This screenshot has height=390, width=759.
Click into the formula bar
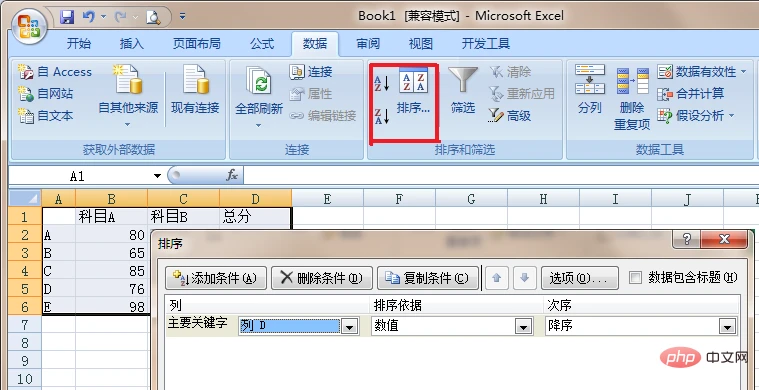pyautogui.click(x=501, y=176)
